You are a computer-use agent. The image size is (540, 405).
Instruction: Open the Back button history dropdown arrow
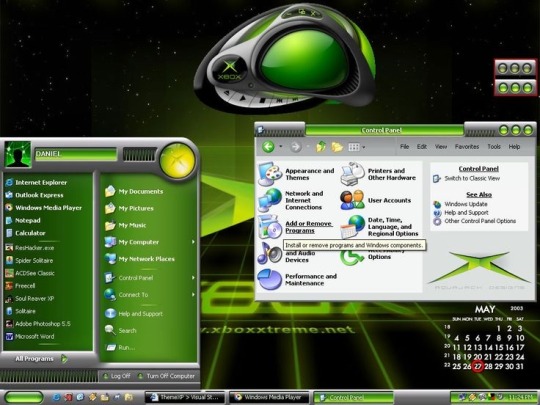click(x=281, y=147)
